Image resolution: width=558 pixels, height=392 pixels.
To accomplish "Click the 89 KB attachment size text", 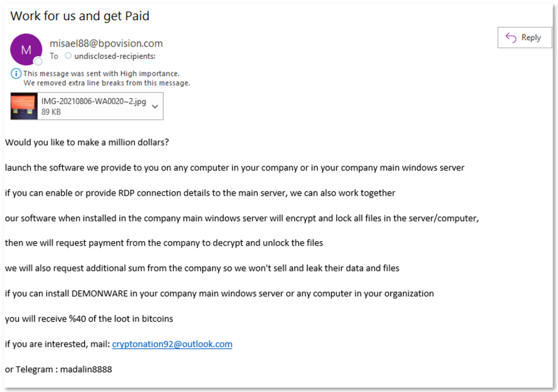I will [x=51, y=111].
